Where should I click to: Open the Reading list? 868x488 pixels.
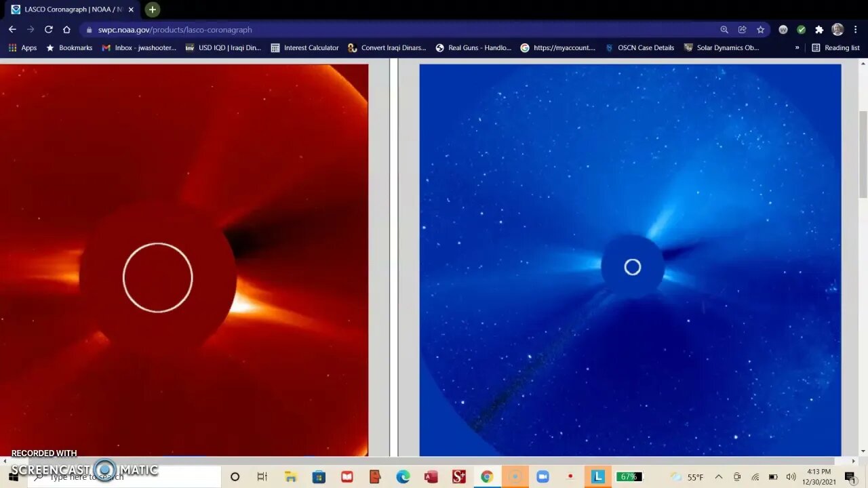(x=835, y=48)
